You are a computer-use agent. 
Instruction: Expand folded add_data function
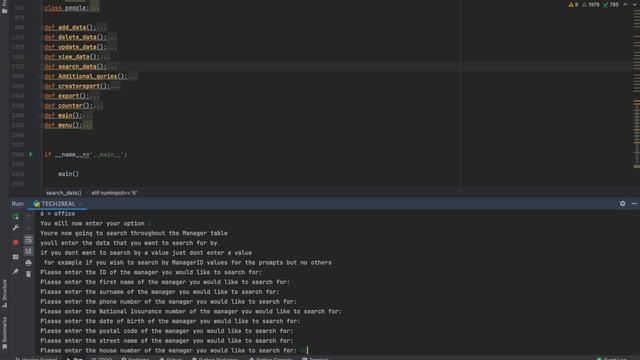tap(101, 27)
